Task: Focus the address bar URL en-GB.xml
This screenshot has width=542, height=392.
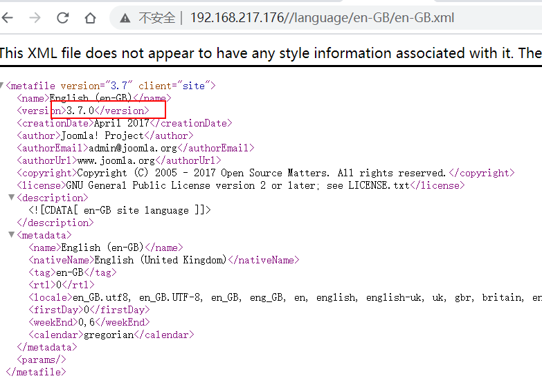Action: (322, 17)
